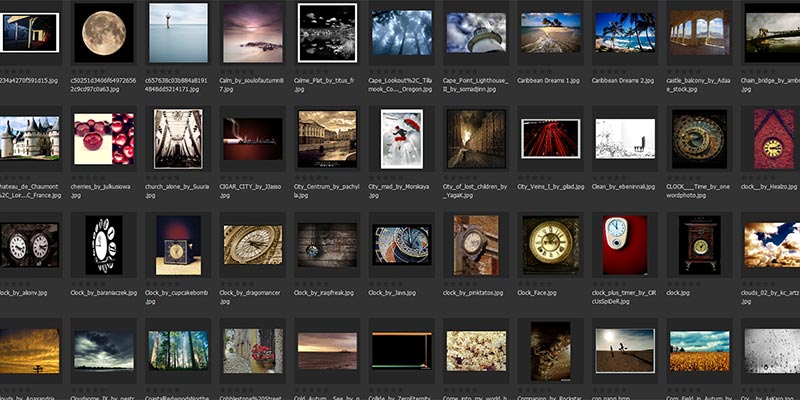This screenshot has width=800, height=400.
Task: Choose the CLOCK___Time_by_onewordphoto thumbnail
Action: (x=700, y=139)
